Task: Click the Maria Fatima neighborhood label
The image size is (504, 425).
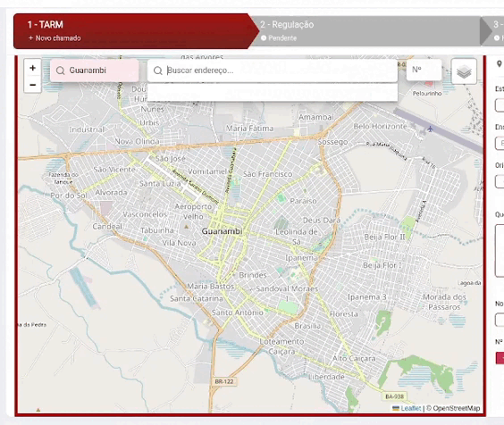Action: coord(249,129)
